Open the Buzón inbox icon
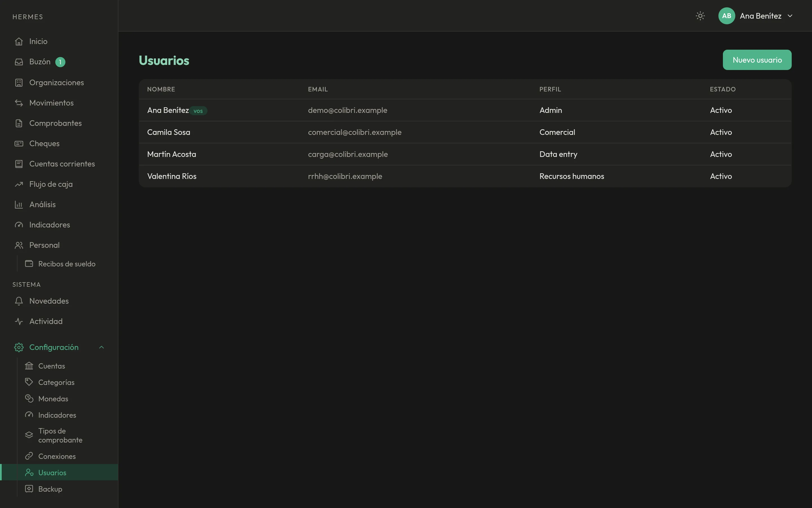Viewport: 812px width, 508px height. [19, 62]
